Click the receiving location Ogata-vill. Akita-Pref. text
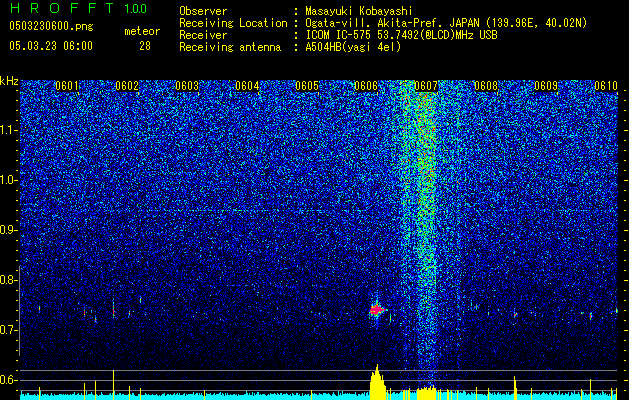The height and width of the screenshot is (400, 629). pos(446,23)
